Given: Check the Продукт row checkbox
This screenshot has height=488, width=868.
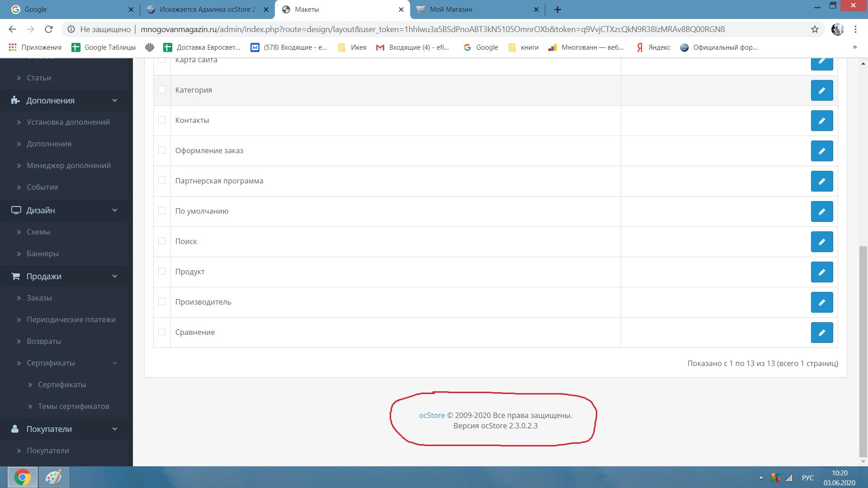Looking at the screenshot, I should pyautogui.click(x=162, y=271).
